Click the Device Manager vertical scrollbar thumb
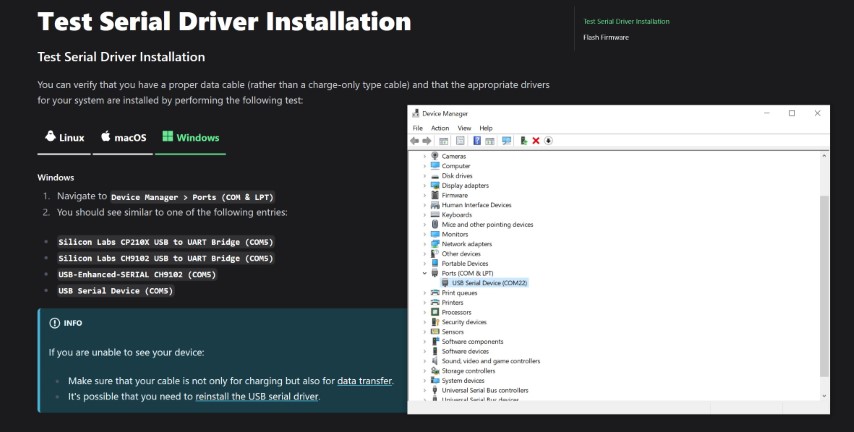This screenshot has height=432, width=854. tap(824, 286)
